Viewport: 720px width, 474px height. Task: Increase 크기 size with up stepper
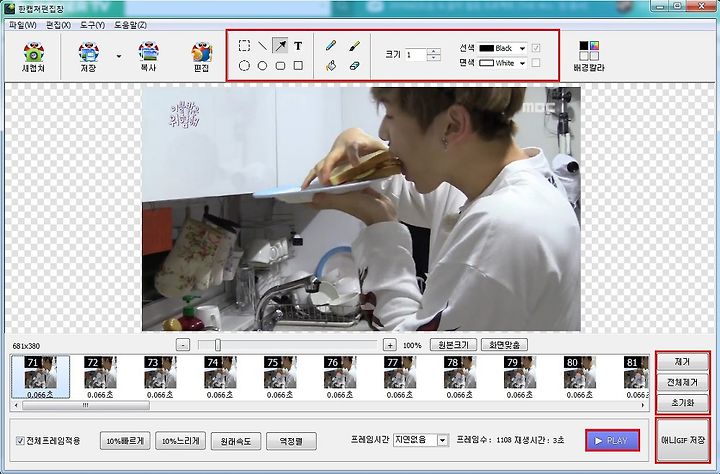pyautogui.click(x=433, y=51)
